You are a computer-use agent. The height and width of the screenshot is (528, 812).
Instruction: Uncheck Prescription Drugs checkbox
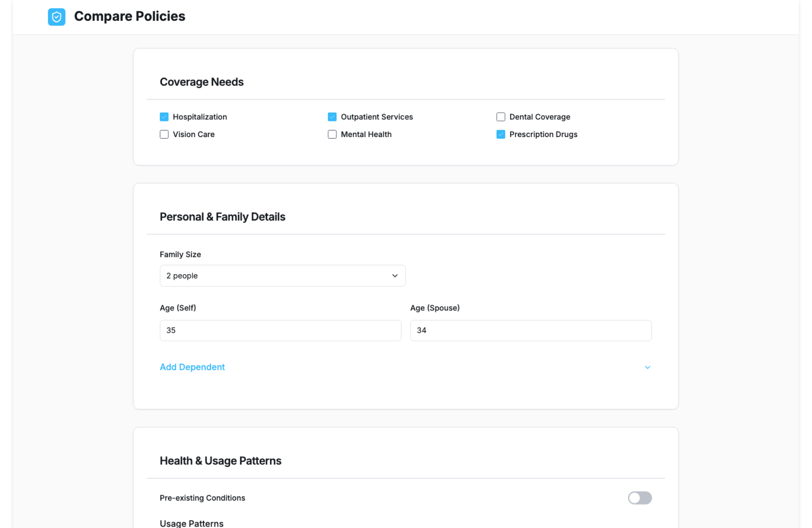(501, 135)
